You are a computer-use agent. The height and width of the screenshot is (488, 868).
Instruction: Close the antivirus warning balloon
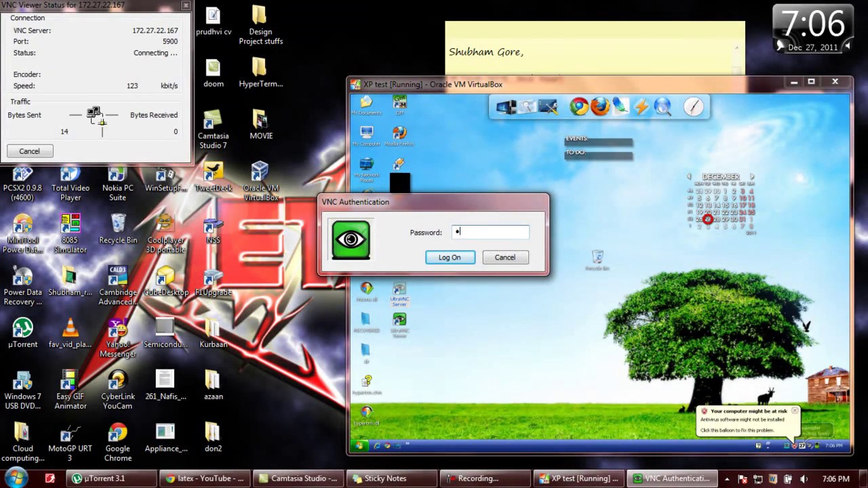(x=795, y=411)
